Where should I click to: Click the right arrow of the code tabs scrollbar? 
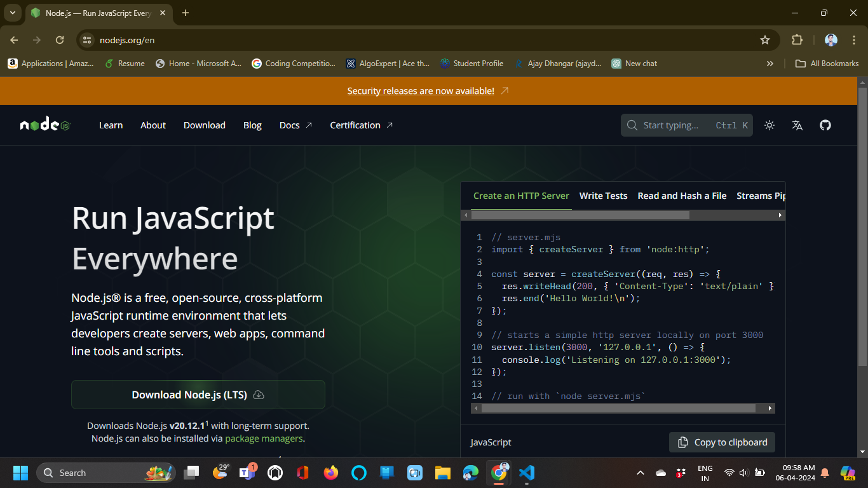point(780,215)
